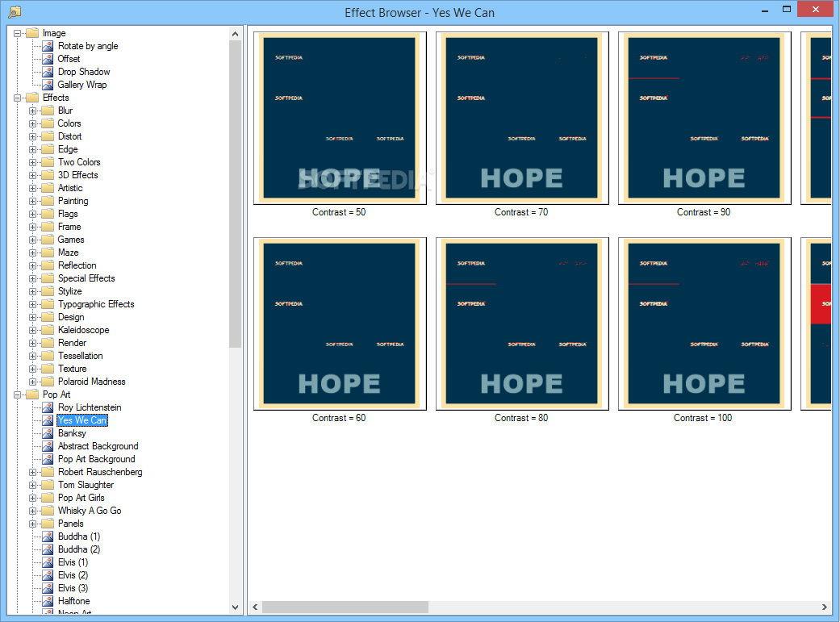Click the Tom Slaughter folder icon
The image size is (840, 622).
pyautogui.click(x=48, y=485)
